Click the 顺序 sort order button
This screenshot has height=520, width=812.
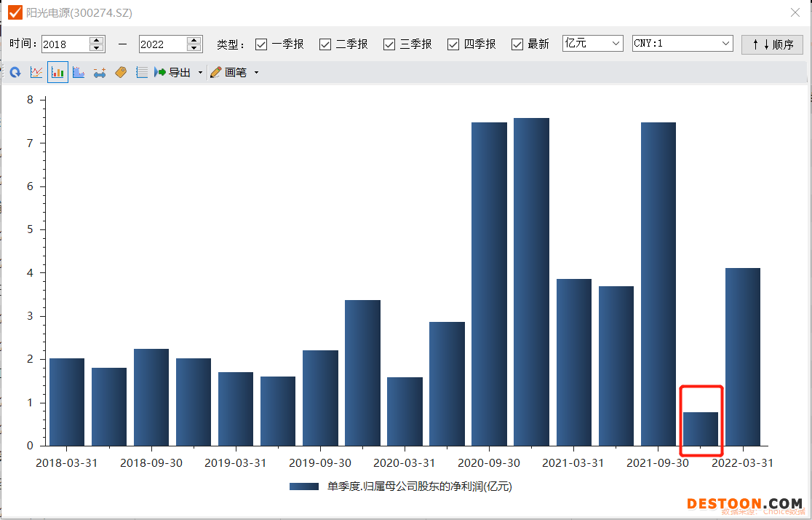772,44
